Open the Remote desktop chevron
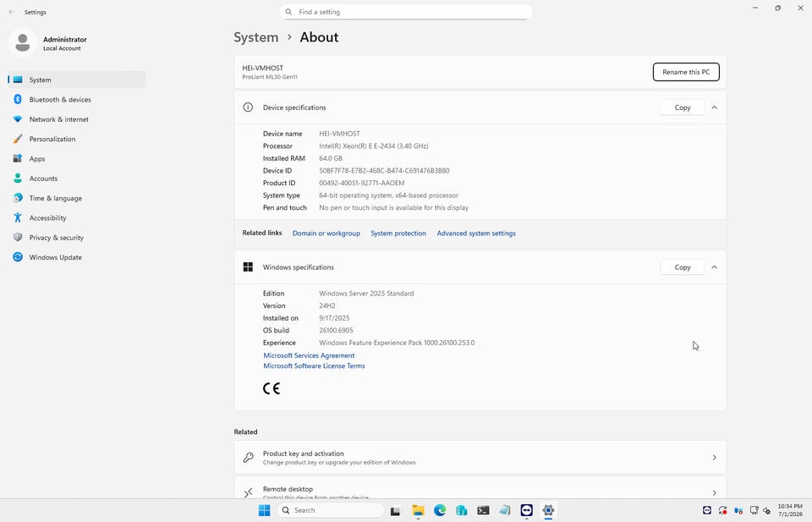812x522 pixels. (x=714, y=492)
